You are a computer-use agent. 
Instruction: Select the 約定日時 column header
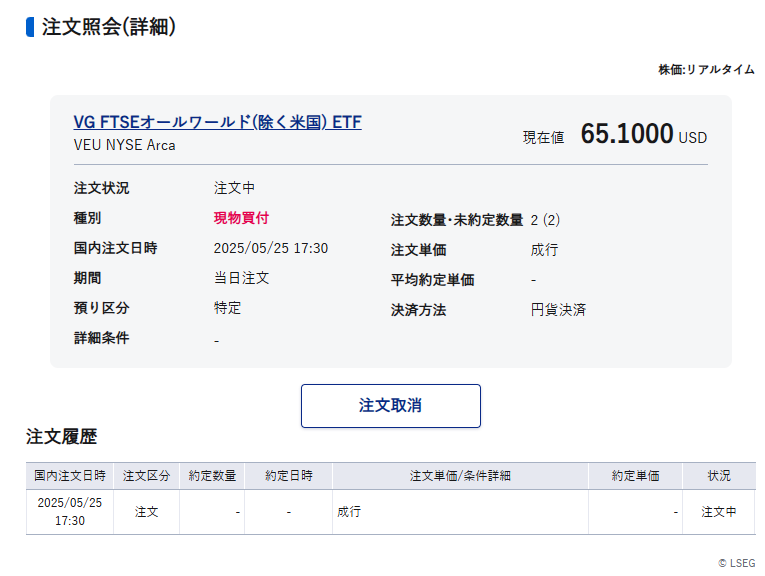(x=289, y=476)
